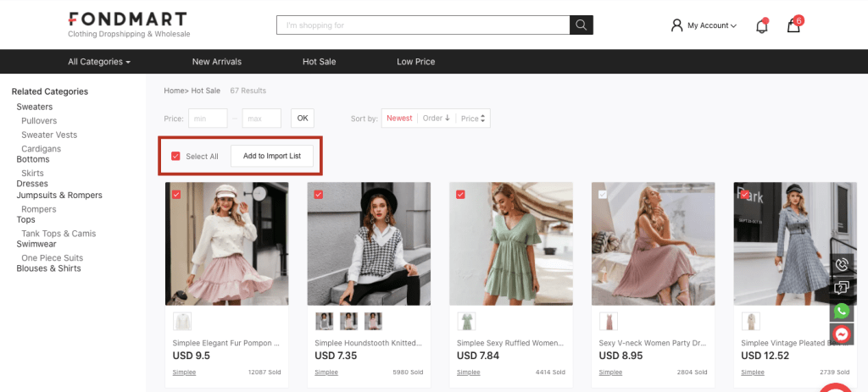Click Simplee brand link under USD 8.95
This screenshot has width=868, height=392.
610,372
